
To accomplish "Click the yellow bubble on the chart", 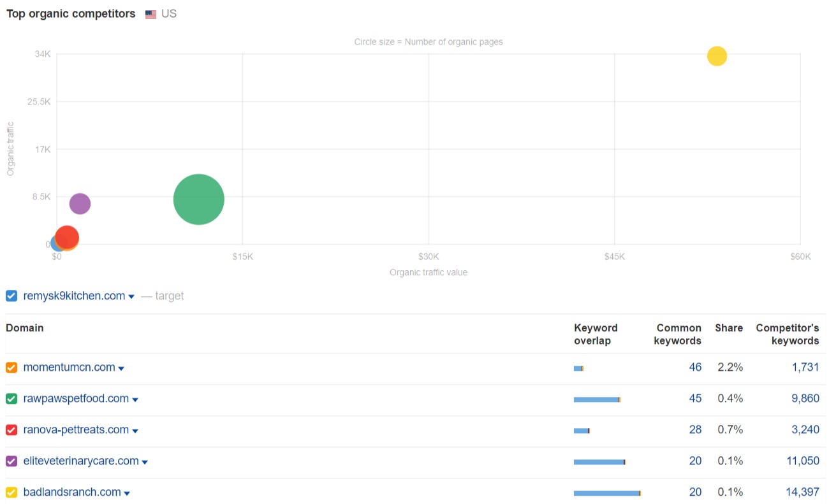I will 717,56.
